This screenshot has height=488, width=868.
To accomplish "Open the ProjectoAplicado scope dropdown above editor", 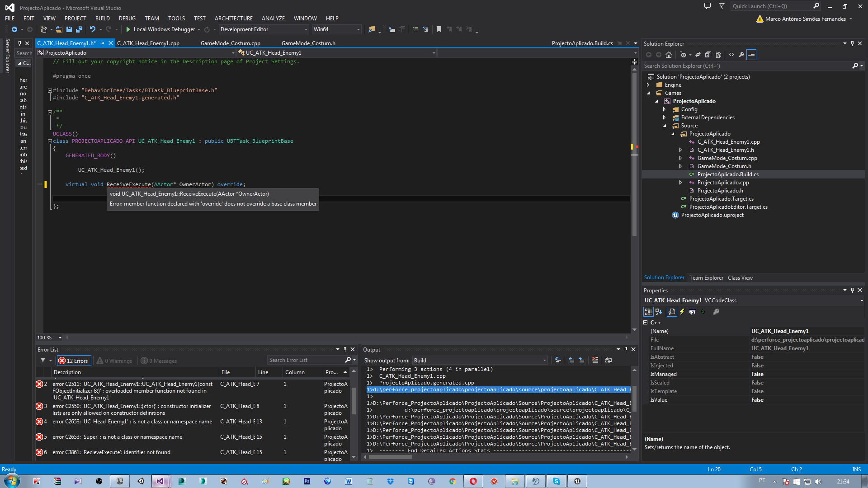I will click(137, 53).
